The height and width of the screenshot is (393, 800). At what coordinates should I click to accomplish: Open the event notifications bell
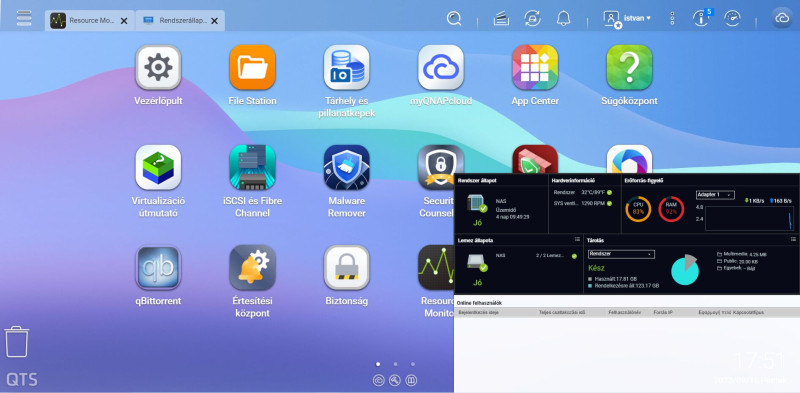click(x=563, y=19)
